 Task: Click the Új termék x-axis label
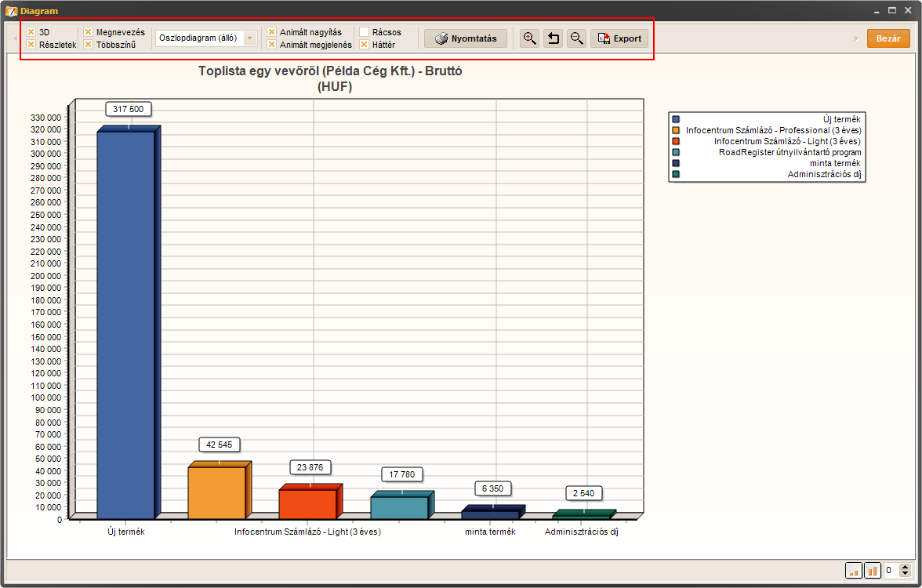(x=125, y=532)
